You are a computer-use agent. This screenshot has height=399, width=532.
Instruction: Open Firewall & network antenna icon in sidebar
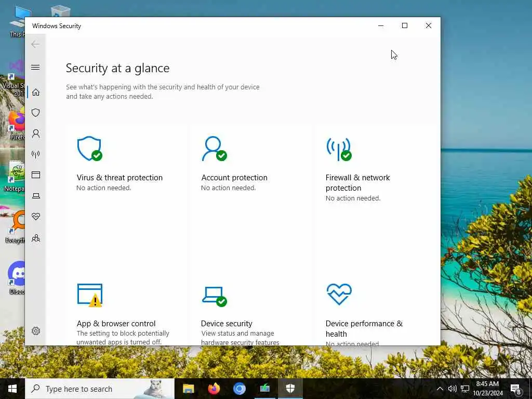click(36, 155)
